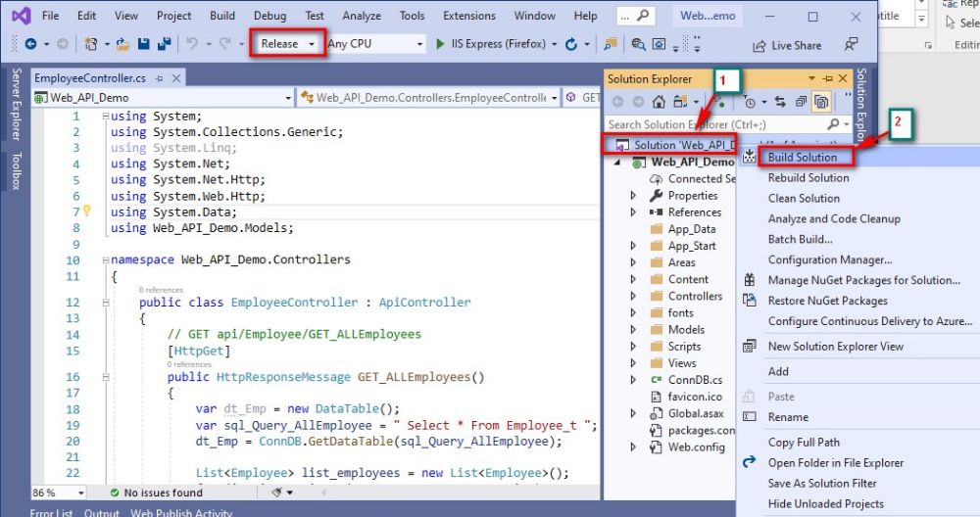Start IIS Express with green play icon

click(x=440, y=44)
